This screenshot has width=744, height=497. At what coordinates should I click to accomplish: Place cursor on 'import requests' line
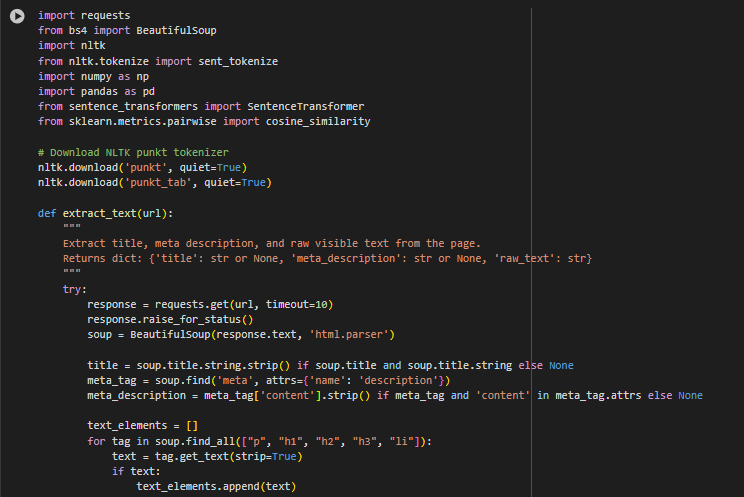click(84, 15)
